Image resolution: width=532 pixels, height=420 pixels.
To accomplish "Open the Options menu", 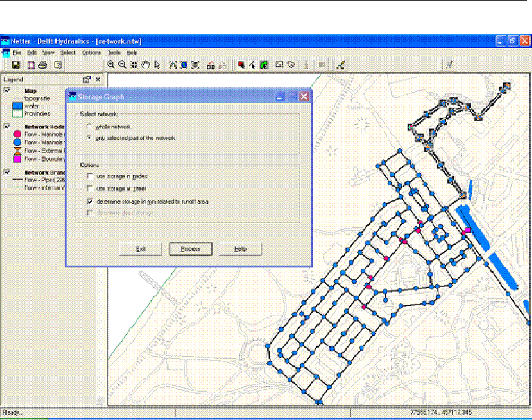I will click(91, 53).
